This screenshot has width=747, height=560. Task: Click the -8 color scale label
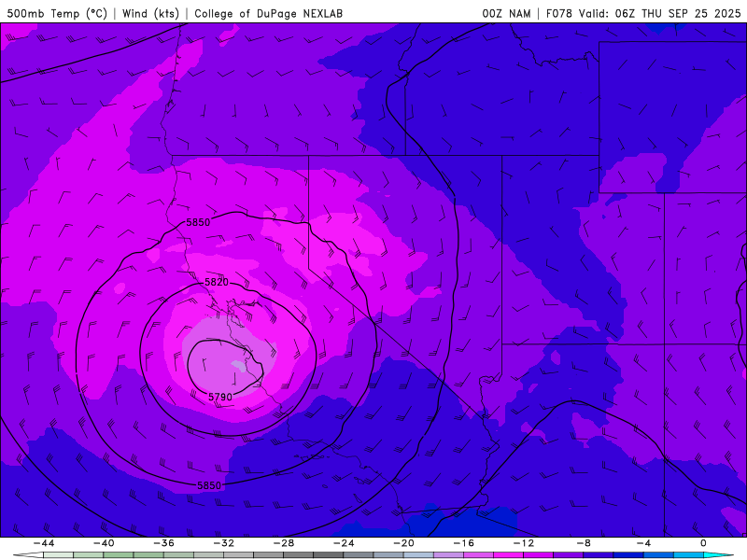[x=584, y=543]
